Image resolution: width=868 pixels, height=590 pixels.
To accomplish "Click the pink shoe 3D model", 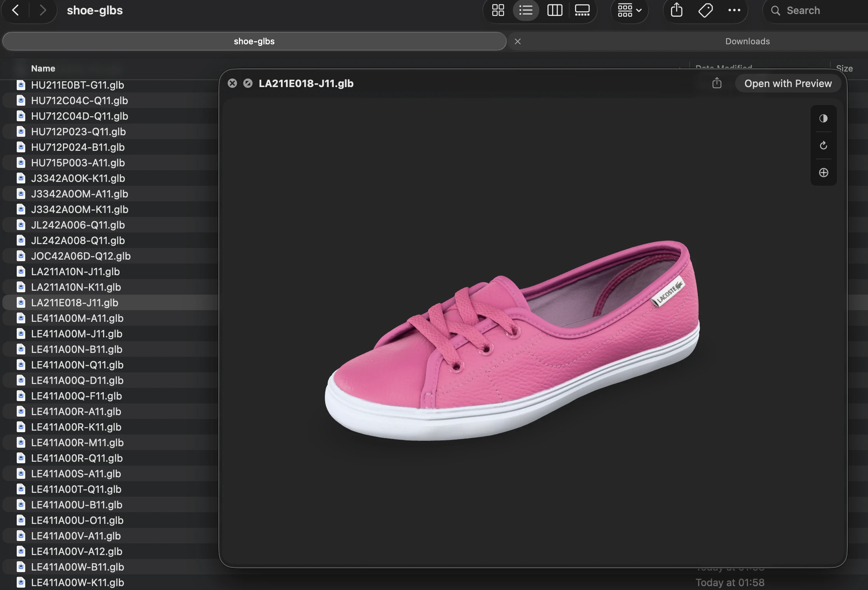I will 512,340.
